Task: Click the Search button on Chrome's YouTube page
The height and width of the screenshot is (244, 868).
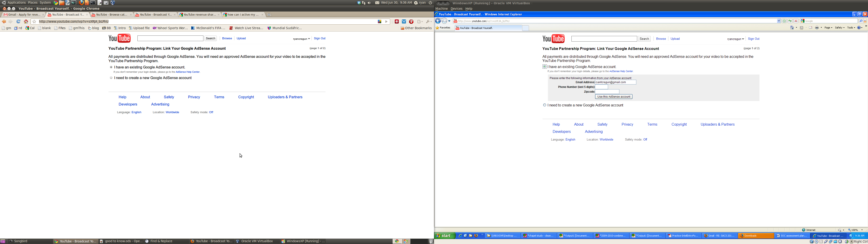Action: click(x=211, y=38)
